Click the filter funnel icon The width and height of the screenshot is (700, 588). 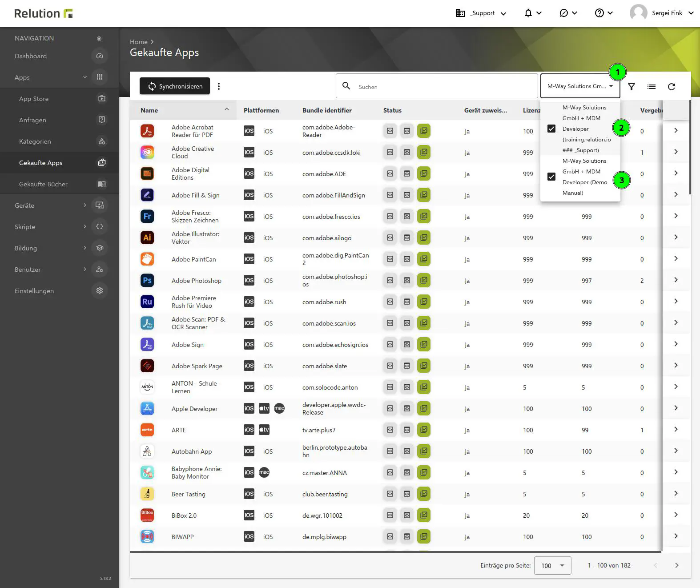(631, 87)
